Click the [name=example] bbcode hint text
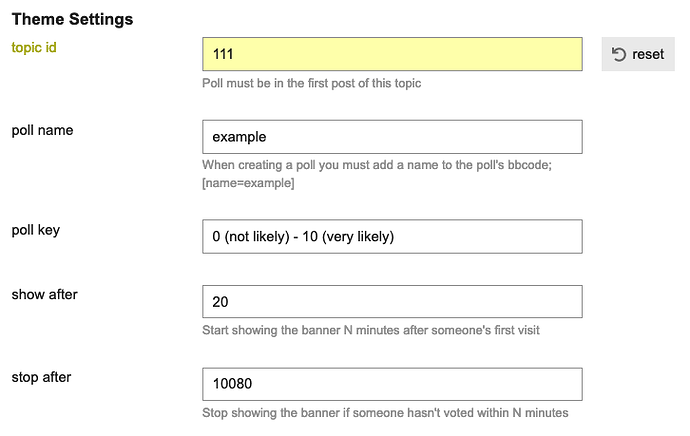The image size is (690, 436). 248,183
